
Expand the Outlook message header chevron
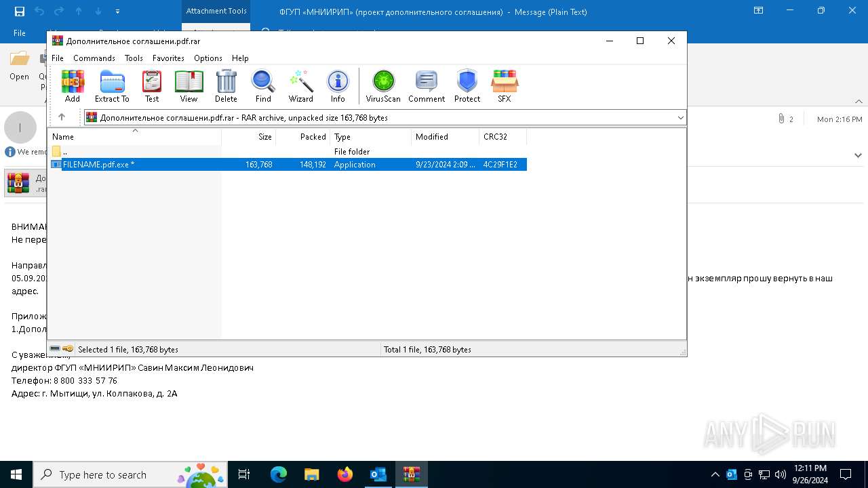pyautogui.click(x=858, y=155)
